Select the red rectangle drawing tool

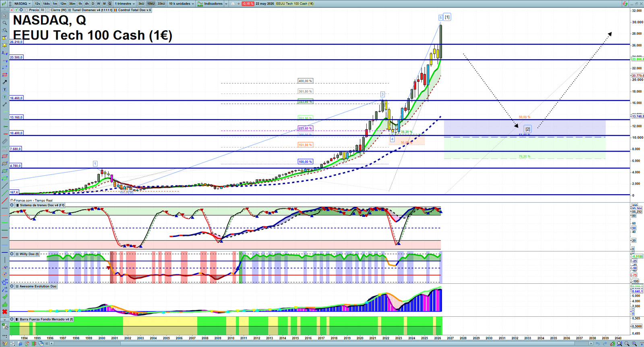5,75
